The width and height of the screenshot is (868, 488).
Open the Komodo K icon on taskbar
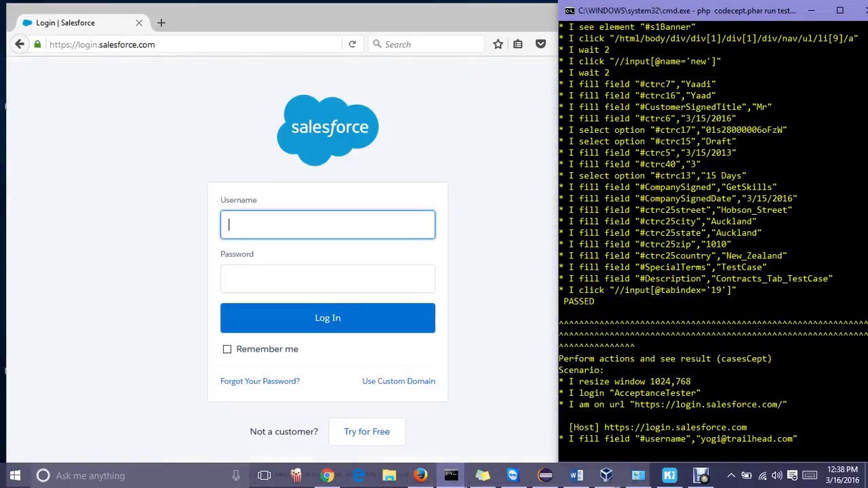pyautogui.click(x=669, y=475)
